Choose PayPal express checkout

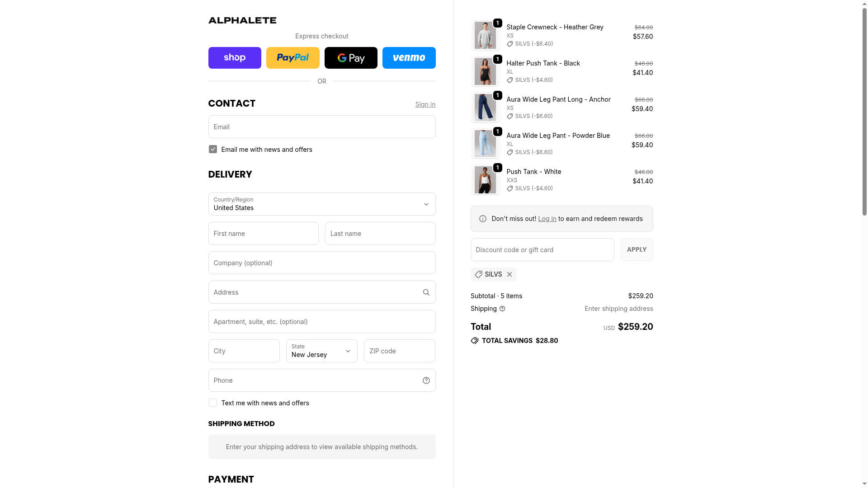(x=292, y=58)
